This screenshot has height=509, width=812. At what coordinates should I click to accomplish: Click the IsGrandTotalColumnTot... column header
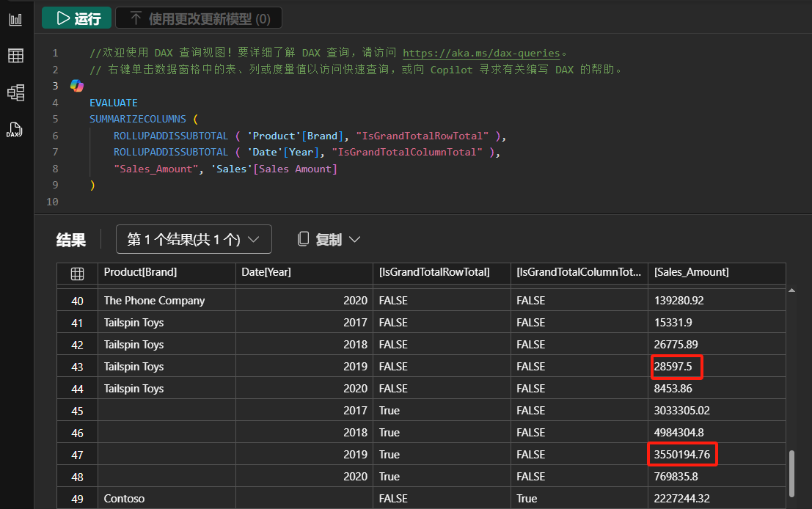pyautogui.click(x=579, y=272)
